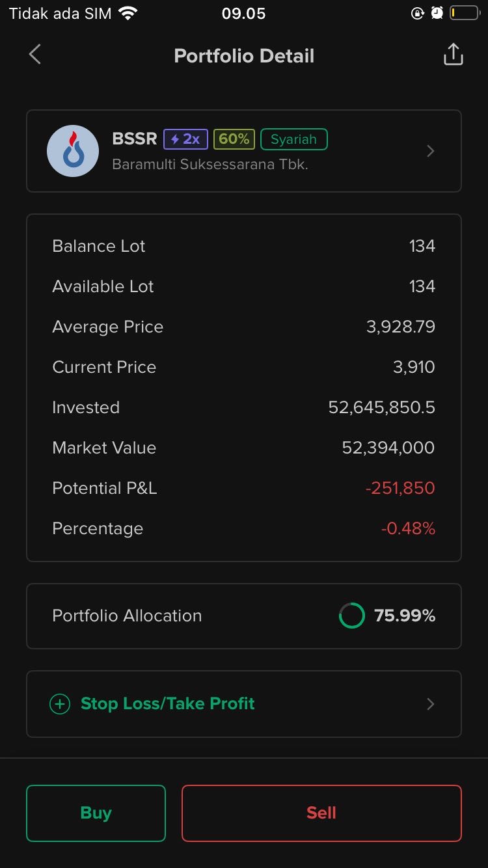
Task: Tap the Wi-Fi status icon
Action: (x=128, y=14)
